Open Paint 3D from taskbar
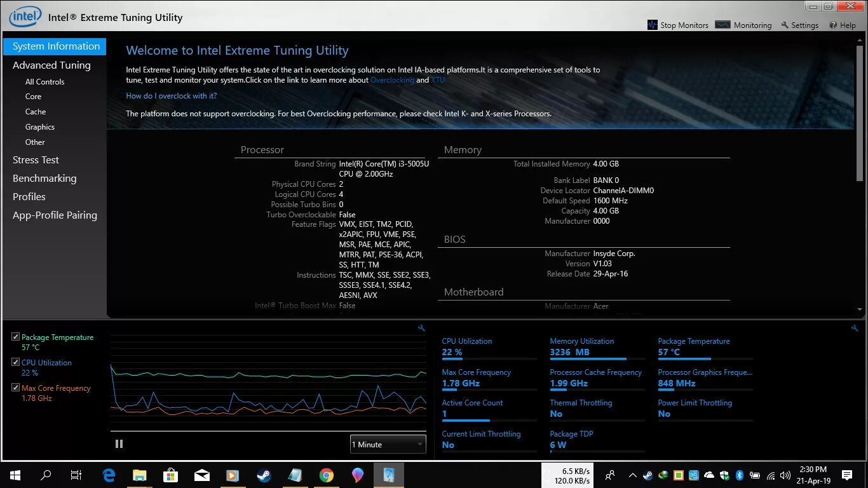868x488 pixels. 357,475
